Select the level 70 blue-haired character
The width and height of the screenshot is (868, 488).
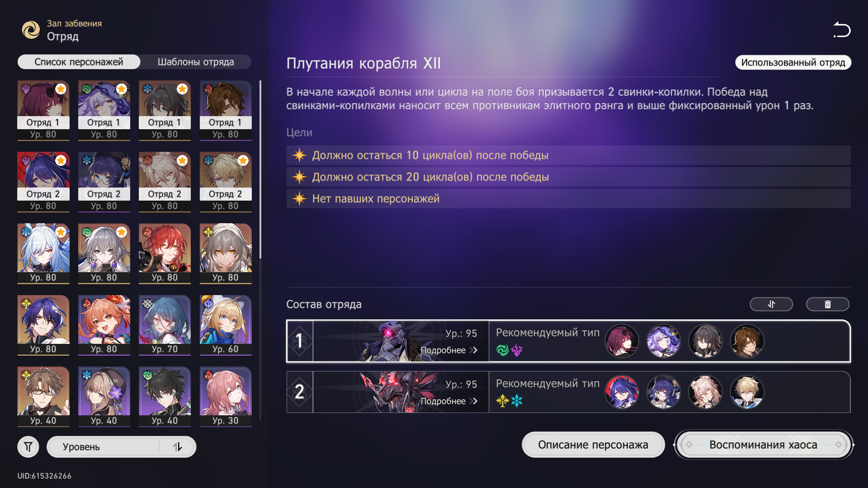[x=165, y=325]
